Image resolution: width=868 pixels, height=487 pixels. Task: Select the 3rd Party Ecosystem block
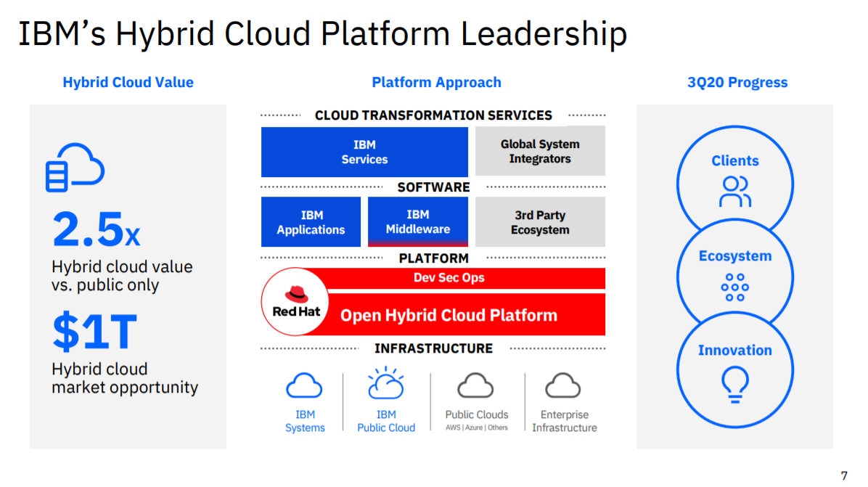tap(540, 222)
